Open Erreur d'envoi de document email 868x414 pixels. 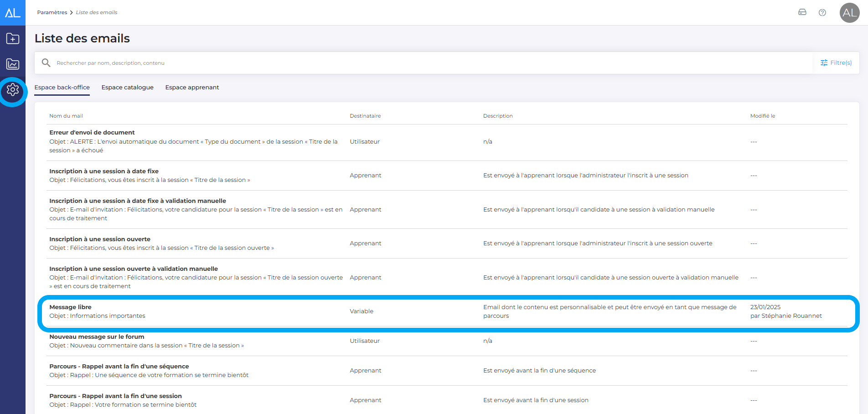[92, 133]
